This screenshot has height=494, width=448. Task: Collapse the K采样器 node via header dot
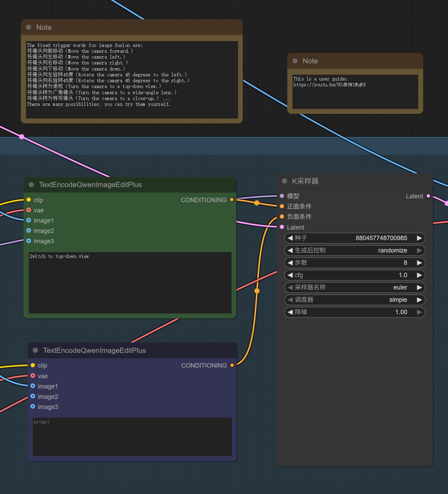pyautogui.click(x=284, y=181)
